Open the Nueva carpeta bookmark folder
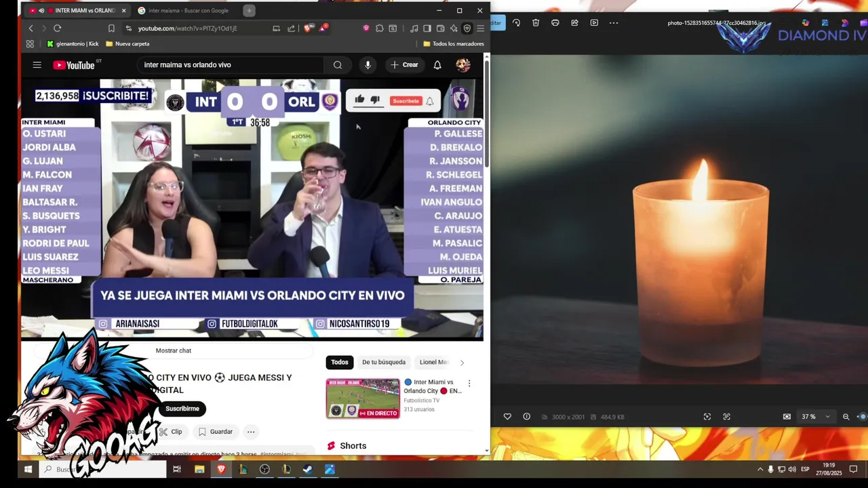Screen dimensions: 868x488 127,44
